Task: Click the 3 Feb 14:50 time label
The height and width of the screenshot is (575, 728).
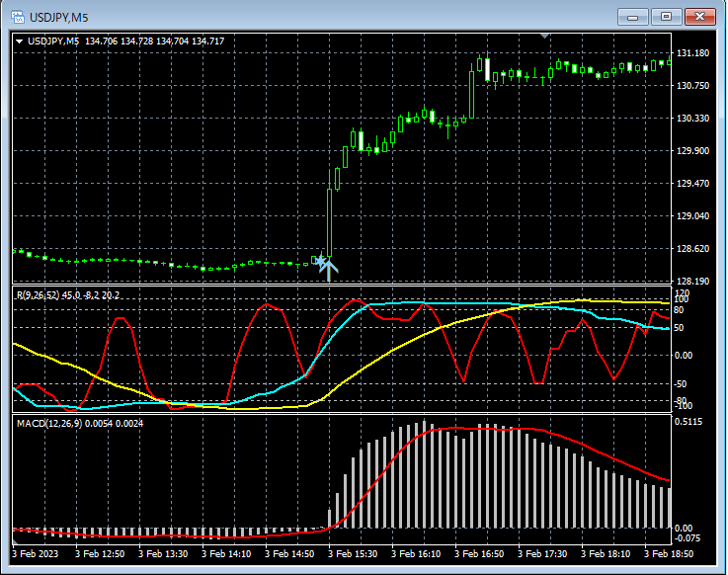Action: point(289,554)
